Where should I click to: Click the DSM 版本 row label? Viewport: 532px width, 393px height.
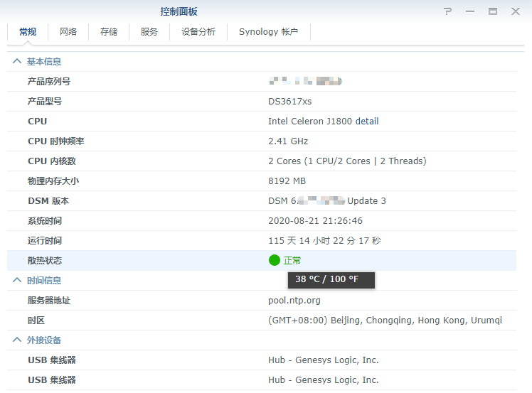pos(48,201)
